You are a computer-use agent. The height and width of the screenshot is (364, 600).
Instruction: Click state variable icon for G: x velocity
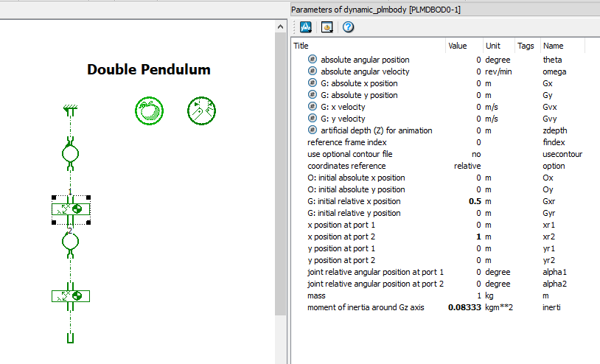(313, 107)
